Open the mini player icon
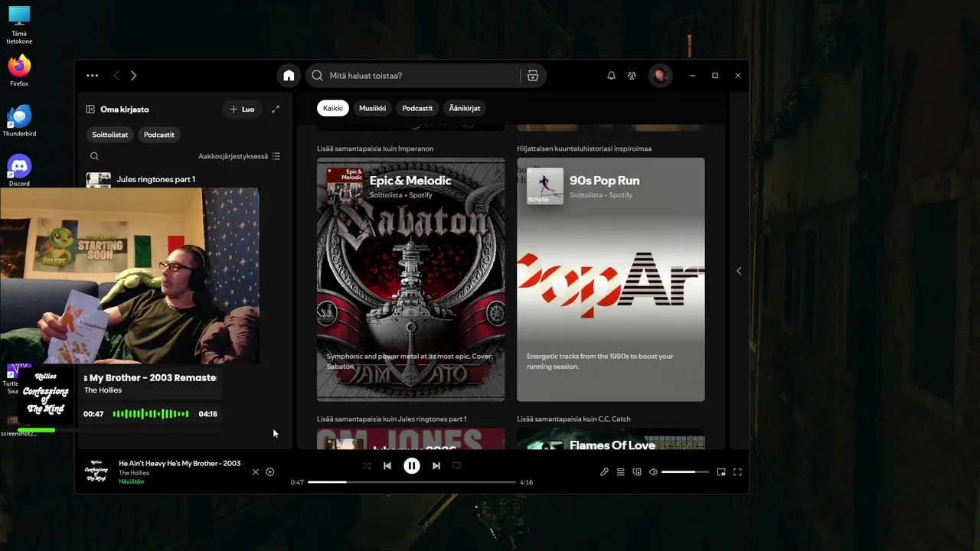 tap(721, 472)
